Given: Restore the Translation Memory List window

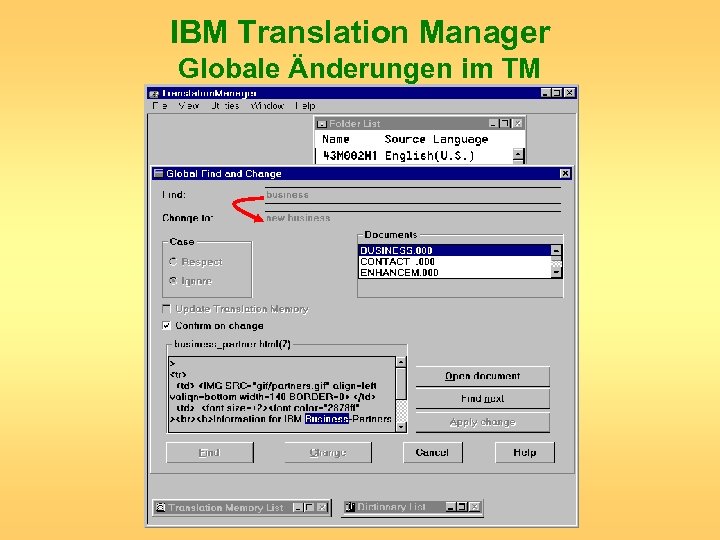Looking at the screenshot, I should (x=309, y=507).
